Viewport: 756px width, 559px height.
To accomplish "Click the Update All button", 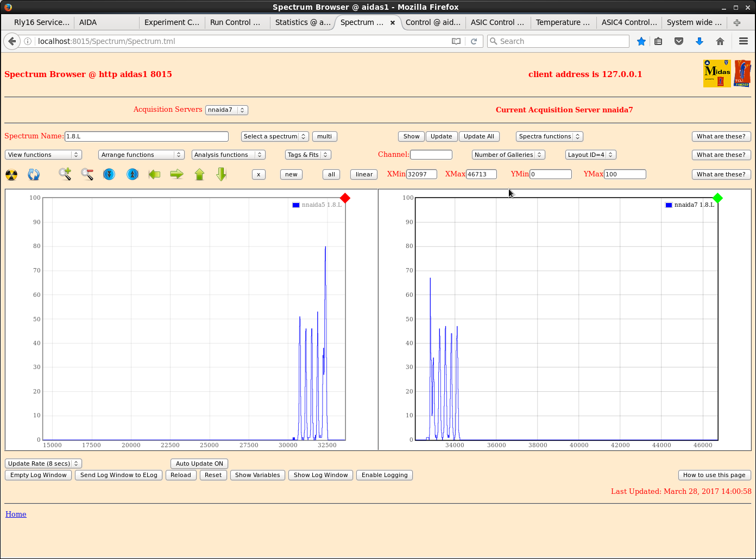I will [x=479, y=136].
